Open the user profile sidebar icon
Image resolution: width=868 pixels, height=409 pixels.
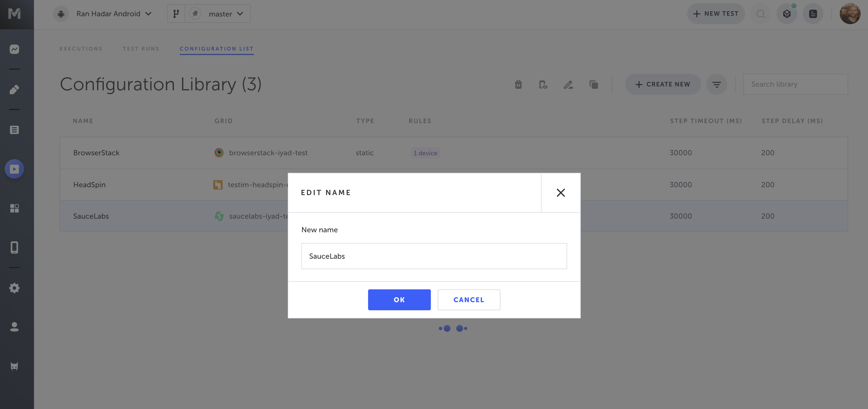coord(14,327)
